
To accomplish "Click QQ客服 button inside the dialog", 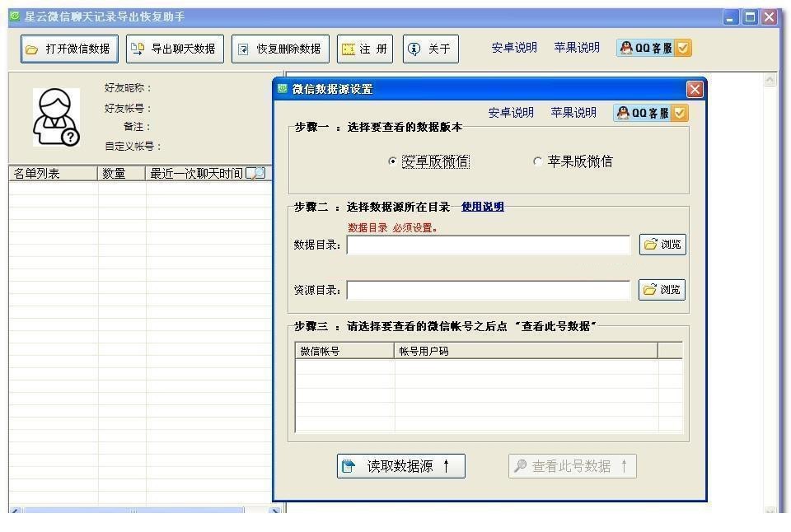I will coord(651,113).
